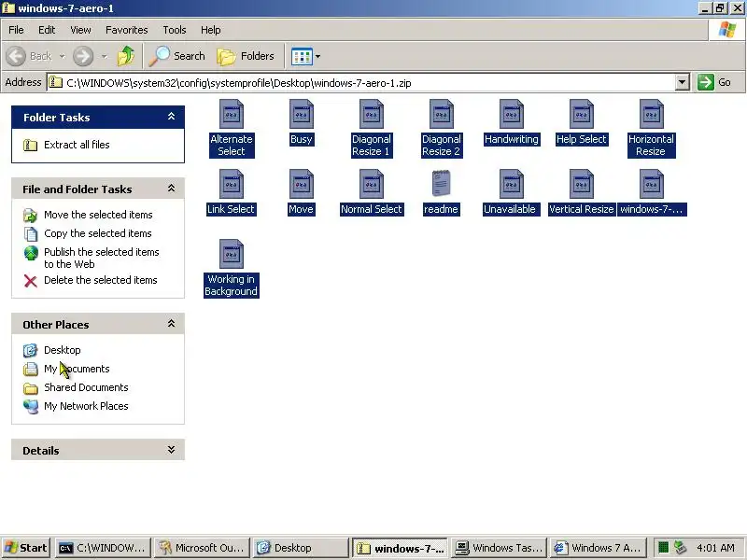Open the Address bar dropdown
The width and height of the screenshot is (747, 560).
683,82
